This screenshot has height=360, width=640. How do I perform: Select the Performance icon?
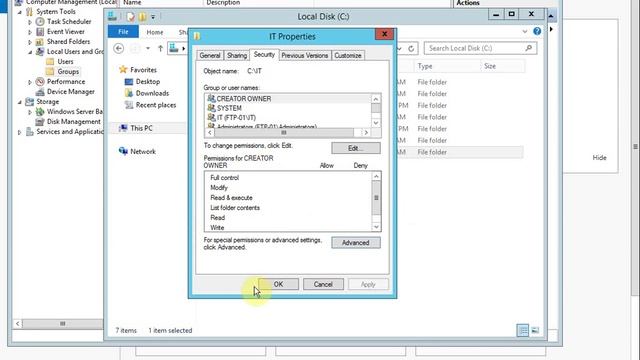click(40, 82)
